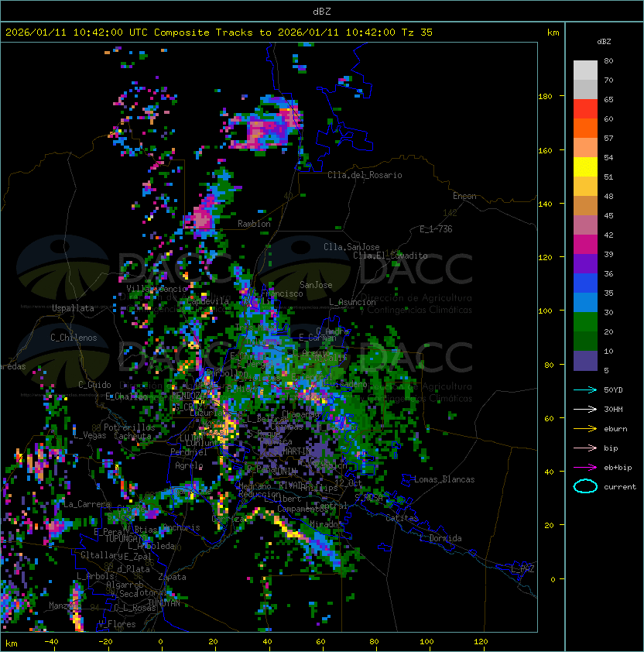Screen dimensions: 644x652
Task: Click the Clla.SanJose map label
Action: pyautogui.click(x=351, y=247)
